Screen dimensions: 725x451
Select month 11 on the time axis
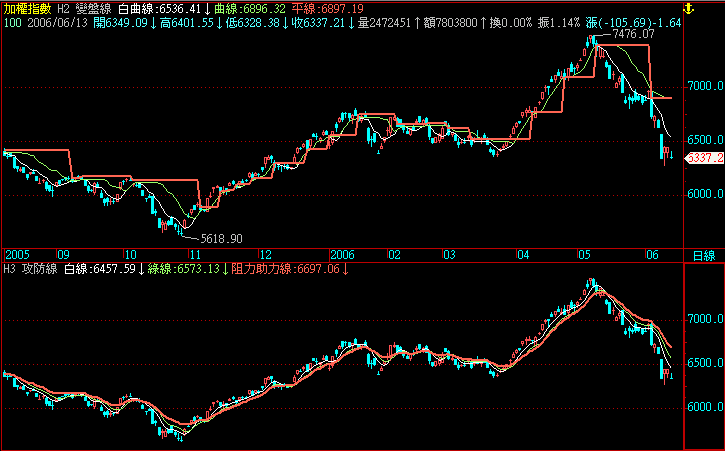(195, 255)
